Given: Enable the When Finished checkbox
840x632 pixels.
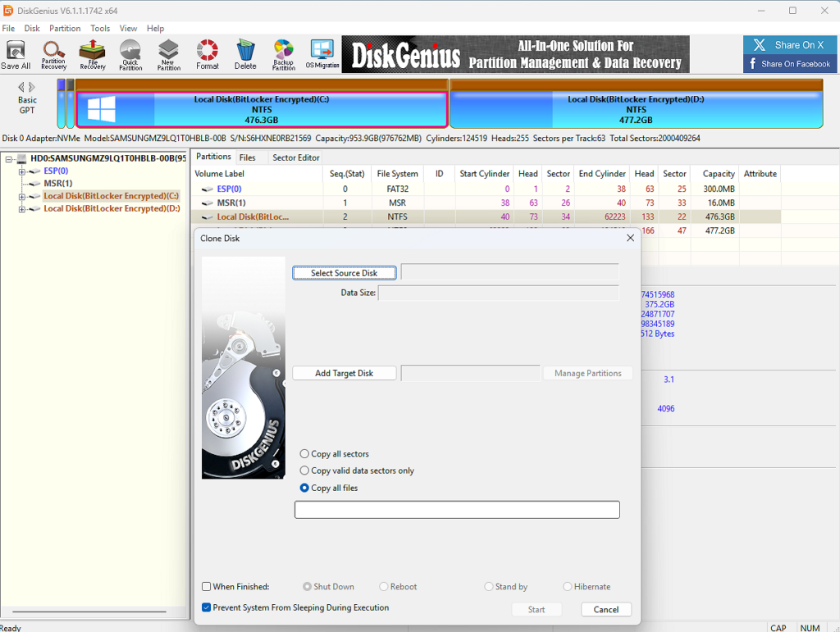Looking at the screenshot, I should (x=207, y=587).
